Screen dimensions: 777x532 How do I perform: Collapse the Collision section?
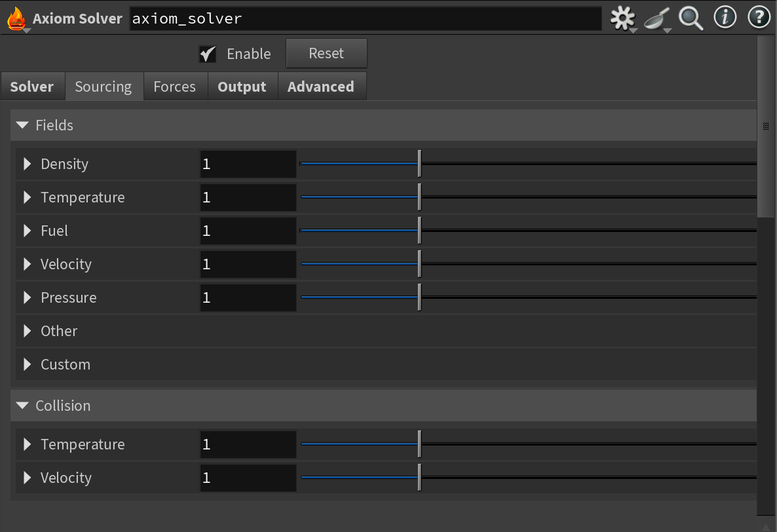click(23, 406)
